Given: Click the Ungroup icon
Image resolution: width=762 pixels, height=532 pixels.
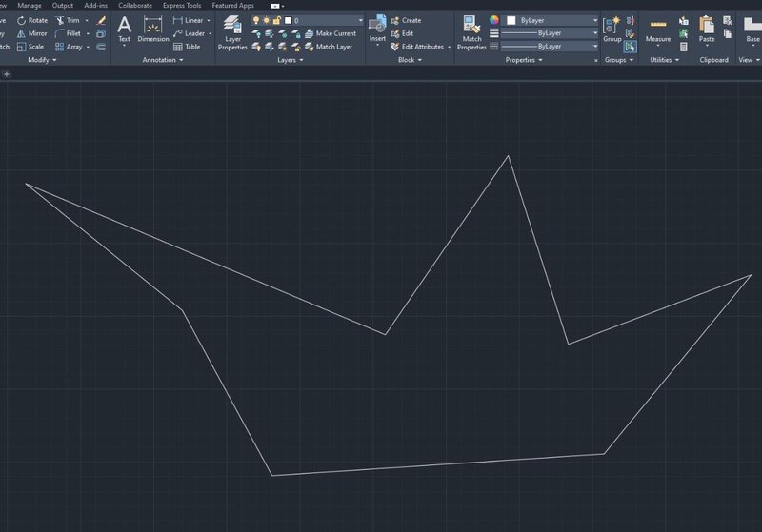Looking at the screenshot, I should click(631, 20).
